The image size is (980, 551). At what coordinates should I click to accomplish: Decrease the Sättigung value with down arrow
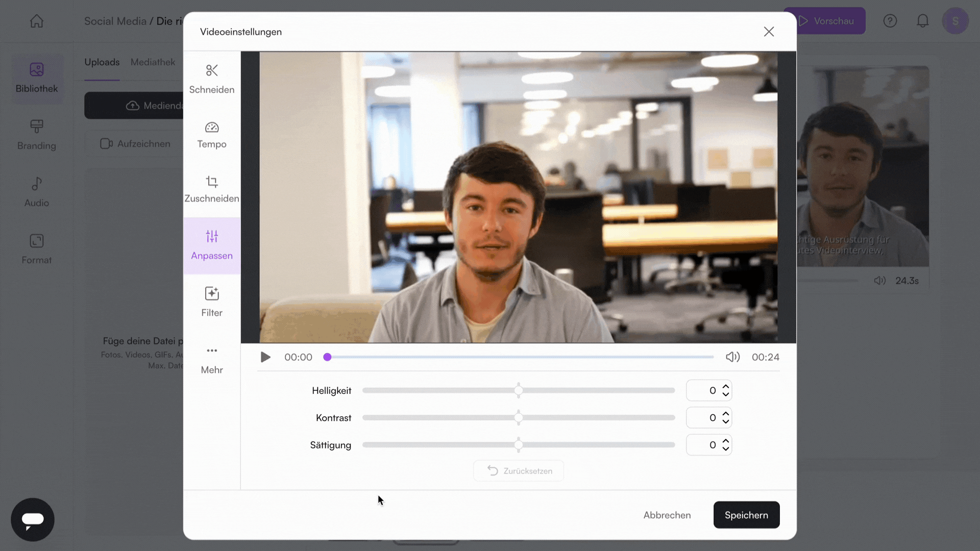click(x=726, y=448)
